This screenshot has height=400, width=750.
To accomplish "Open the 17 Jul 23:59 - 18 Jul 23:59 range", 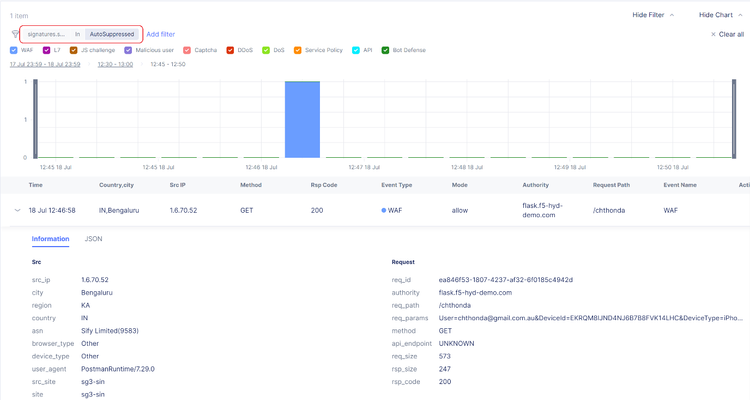I will (x=45, y=64).
